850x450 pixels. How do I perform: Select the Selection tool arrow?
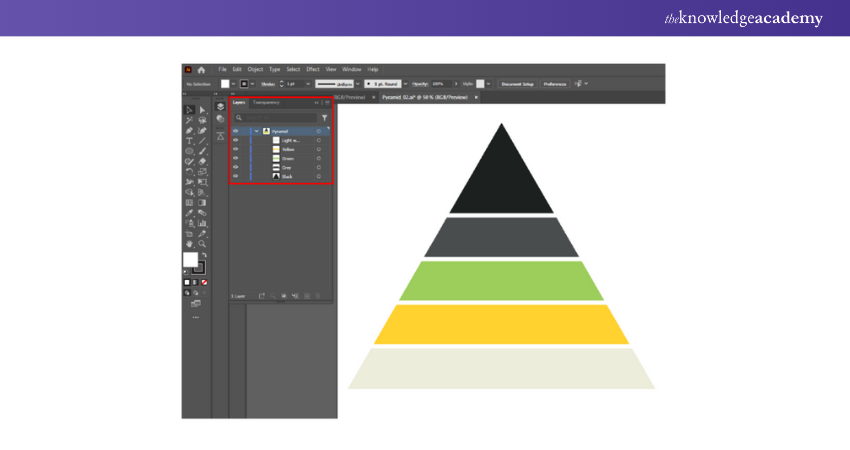click(x=189, y=109)
